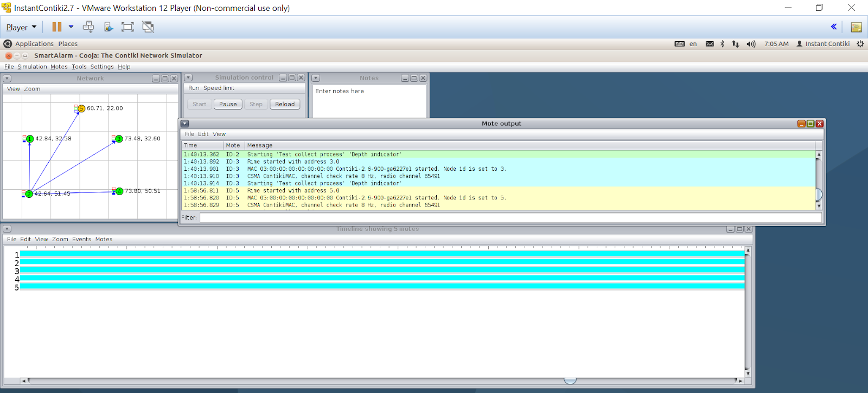Open Cooja Help menu
Image resolution: width=868 pixels, height=393 pixels.
tap(124, 67)
